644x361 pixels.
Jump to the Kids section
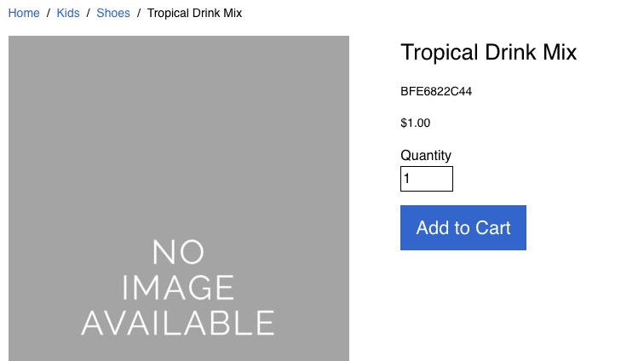[x=68, y=13]
